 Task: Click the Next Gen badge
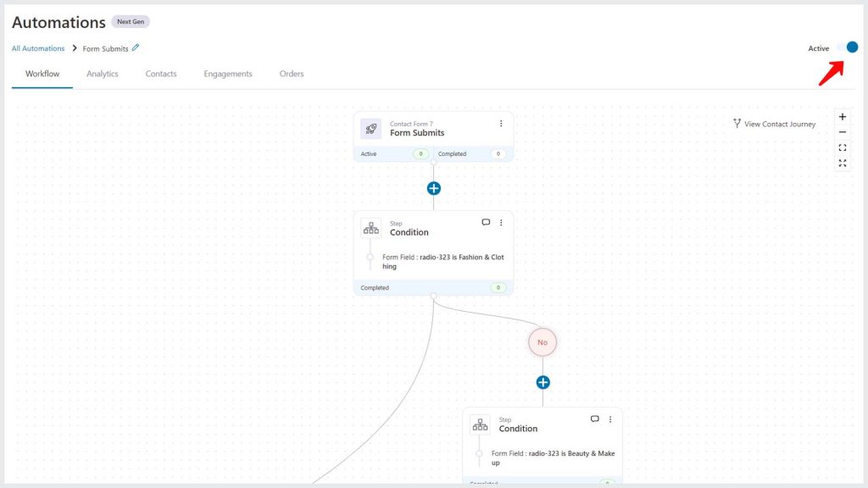point(131,21)
